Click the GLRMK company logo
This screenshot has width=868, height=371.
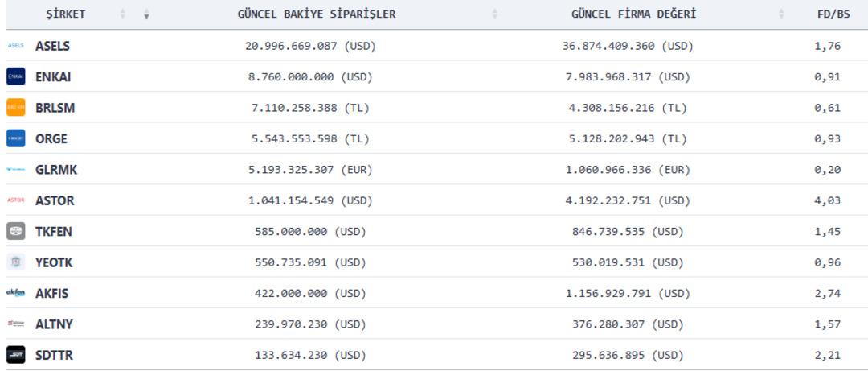pos(16,170)
